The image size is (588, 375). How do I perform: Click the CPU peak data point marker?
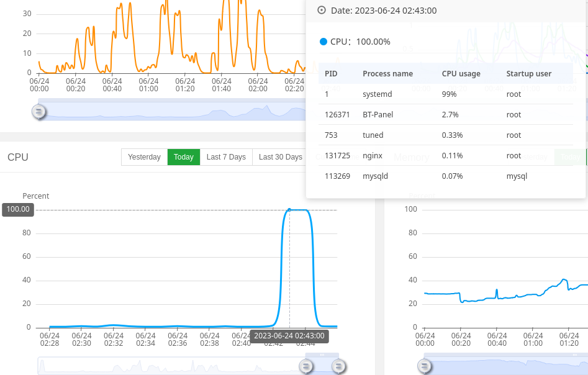(289, 210)
